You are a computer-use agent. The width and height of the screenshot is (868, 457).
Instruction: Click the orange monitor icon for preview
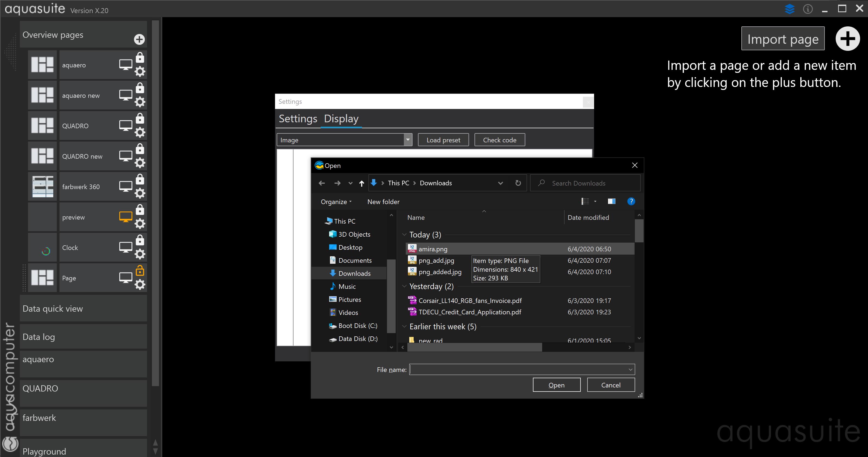[126, 217]
